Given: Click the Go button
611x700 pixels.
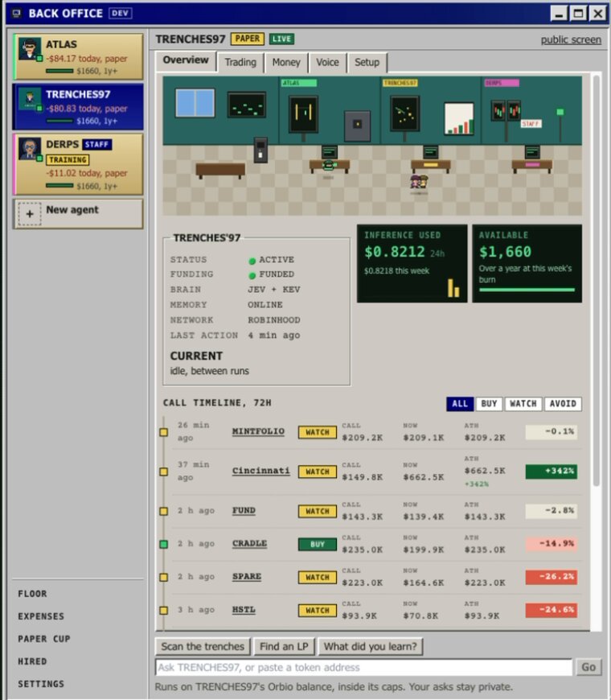Looking at the screenshot, I should click(588, 667).
